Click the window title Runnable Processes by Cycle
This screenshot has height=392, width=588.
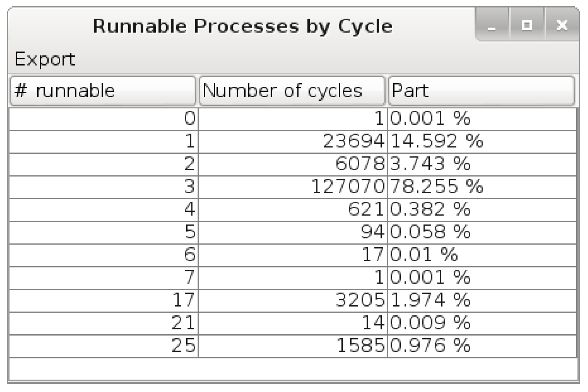point(243,26)
